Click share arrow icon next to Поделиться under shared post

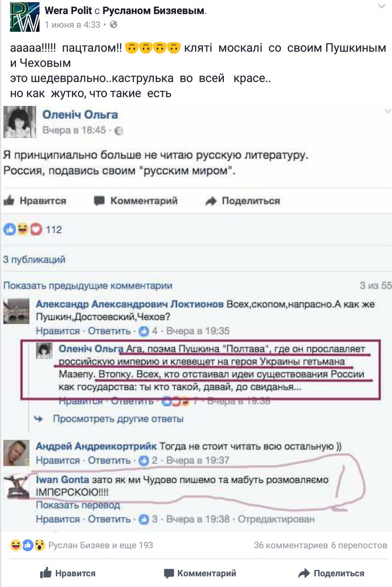click(211, 201)
